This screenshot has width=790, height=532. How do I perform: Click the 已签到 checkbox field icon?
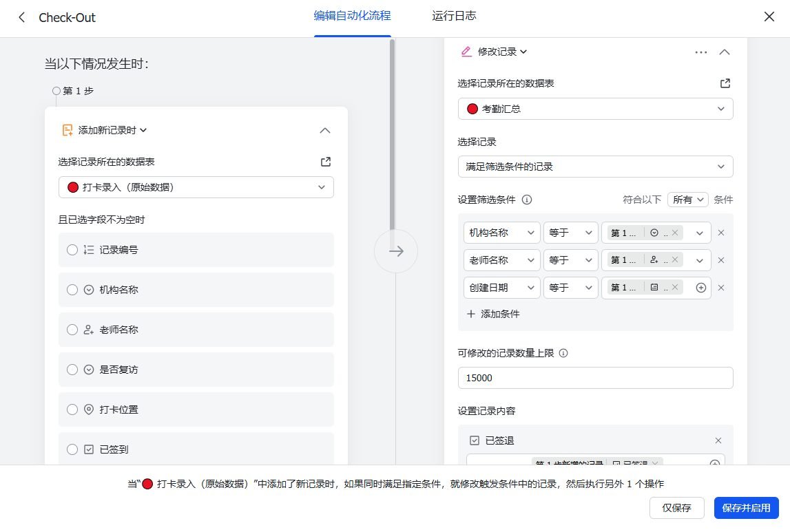click(x=89, y=449)
